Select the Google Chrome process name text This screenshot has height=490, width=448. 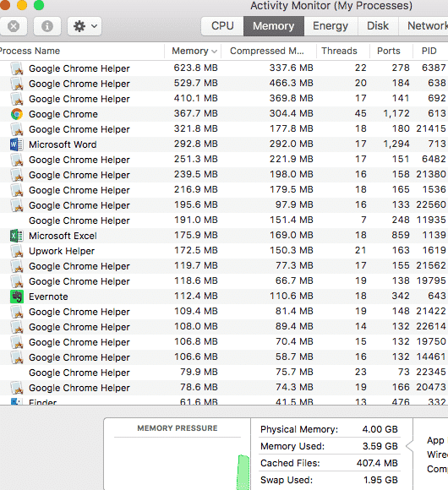(63, 114)
